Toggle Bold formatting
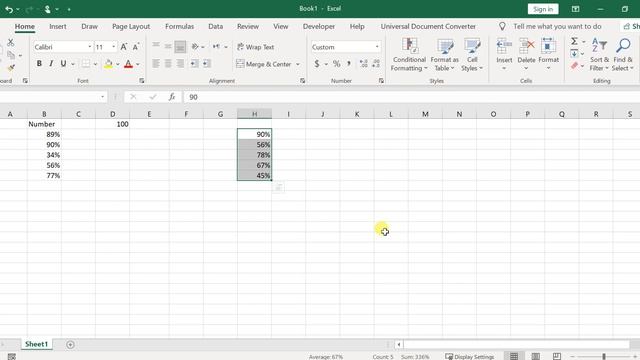The height and width of the screenshot is (360, 640). pyautogui.click(x=39, y=64)
